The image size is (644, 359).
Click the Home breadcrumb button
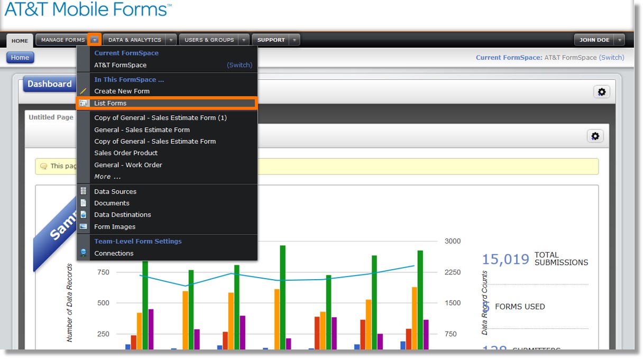[20, 58]
